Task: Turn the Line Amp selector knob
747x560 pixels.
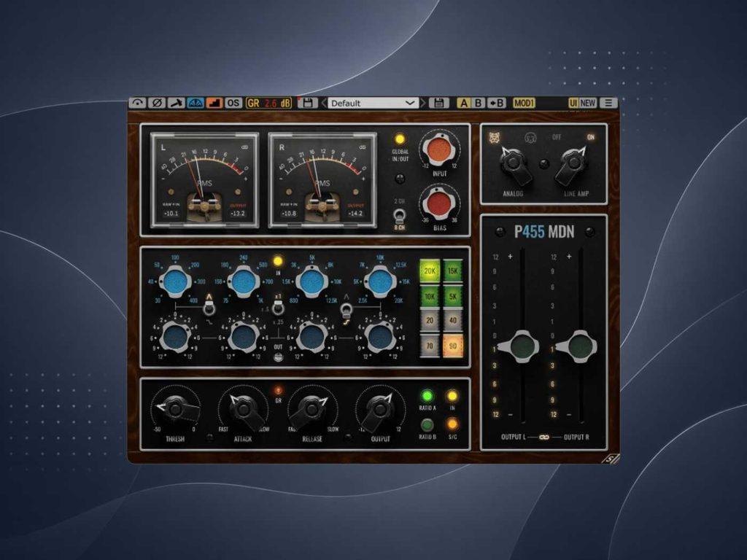Action: (x=573, y=164)
